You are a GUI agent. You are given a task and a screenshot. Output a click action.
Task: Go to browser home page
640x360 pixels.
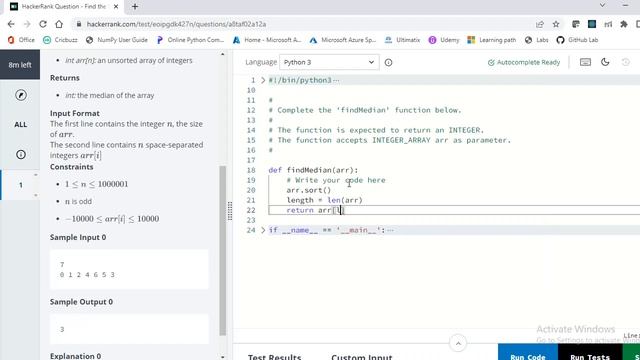point(59,24)
